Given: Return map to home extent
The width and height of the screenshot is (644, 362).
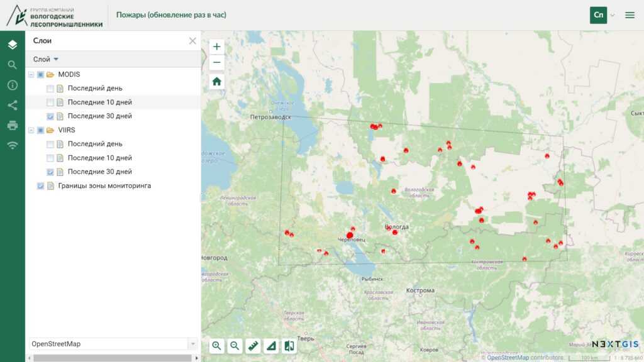Looking at the screenshot, I should pyautogui.click(x=217, y=81).
